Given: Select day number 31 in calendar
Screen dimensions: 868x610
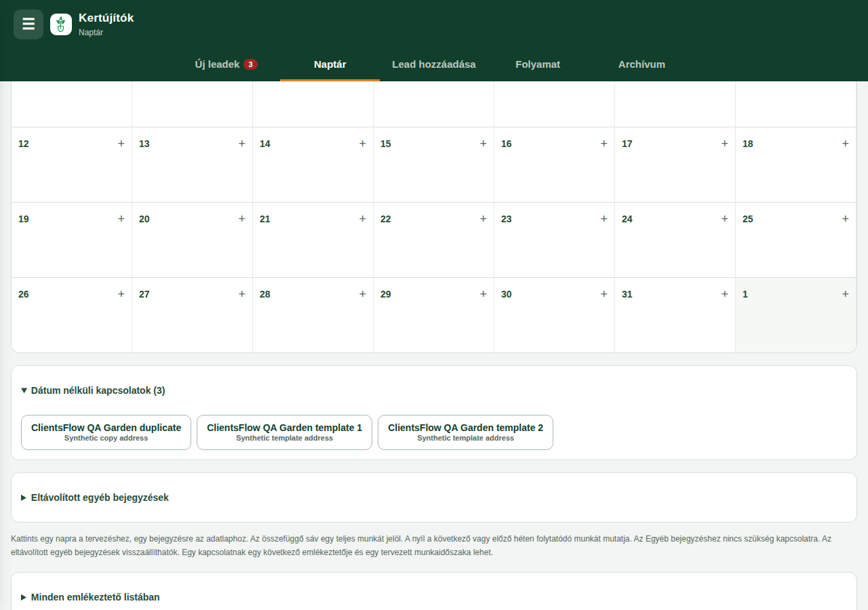Looking at the screenshot, I should point(627,294).
